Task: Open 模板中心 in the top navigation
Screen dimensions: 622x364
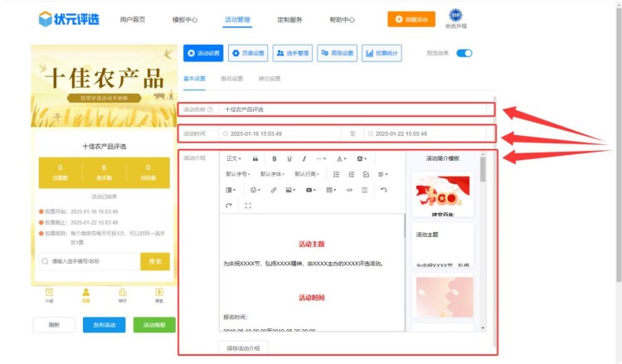Action: pos(184,19)
